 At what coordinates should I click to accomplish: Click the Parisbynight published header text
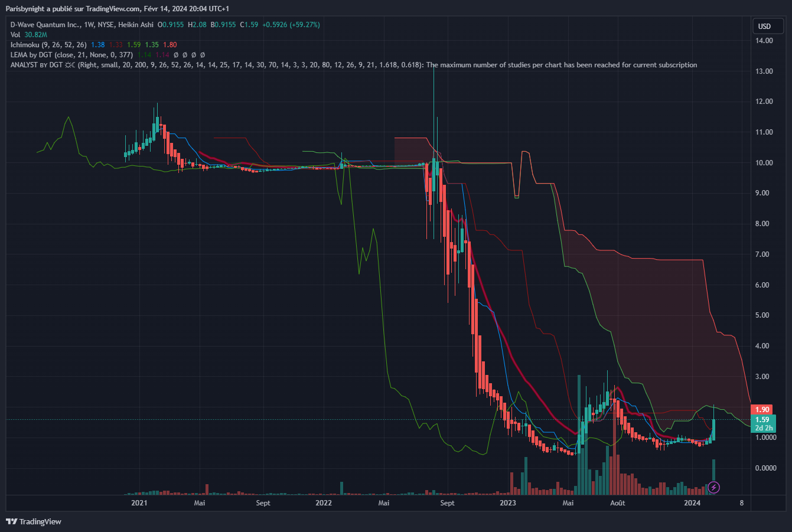pyautogui.click(x=118, y=9)
